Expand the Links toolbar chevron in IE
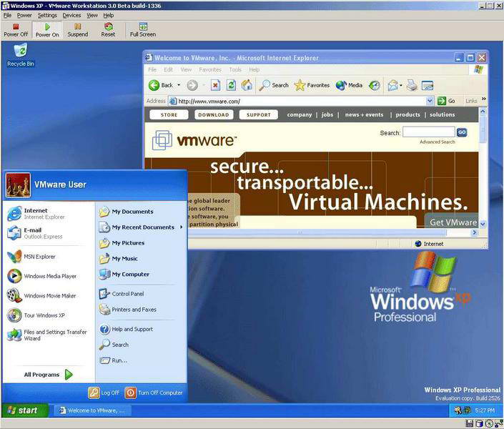 click(x=483, y=99)
